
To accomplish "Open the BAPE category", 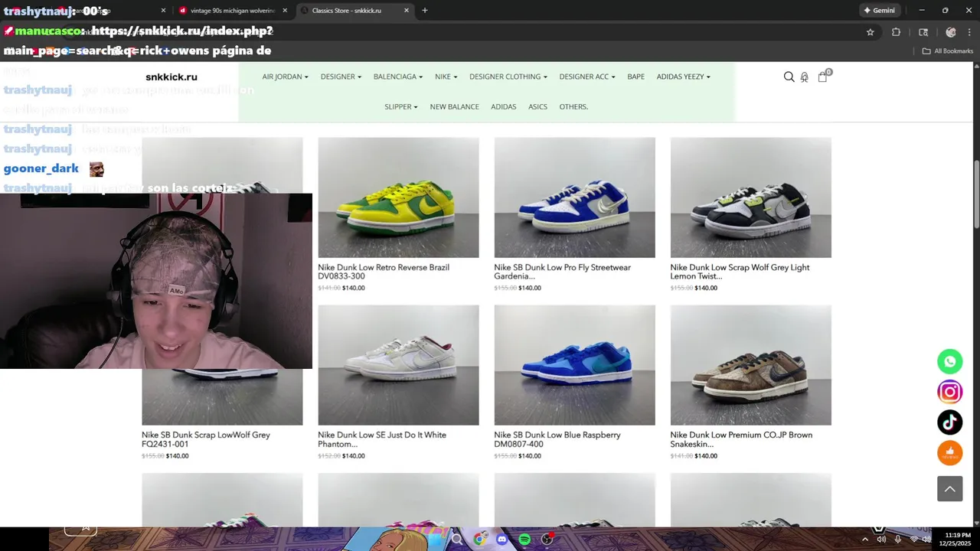I will tap(635, 77).
